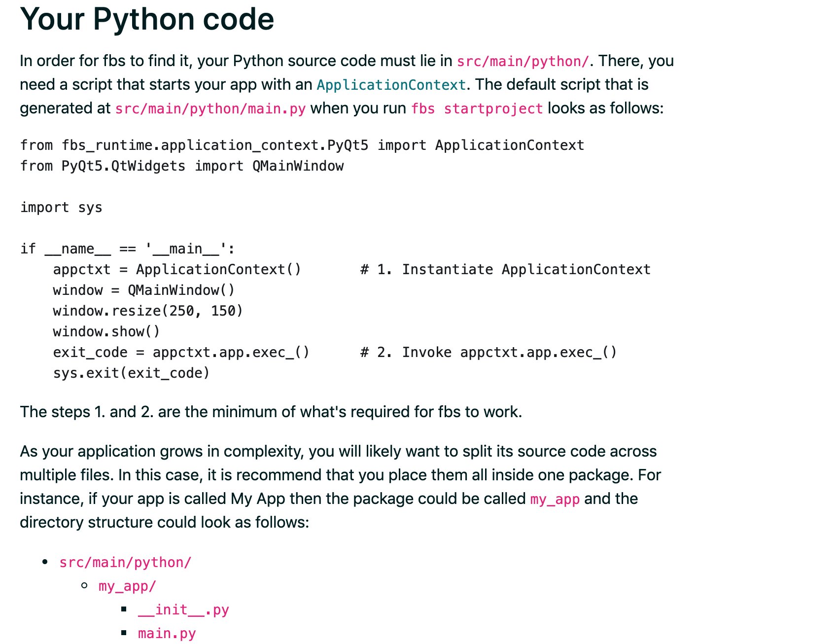Click the 'The steps 1. and 2.' sentence

[271, 412]
